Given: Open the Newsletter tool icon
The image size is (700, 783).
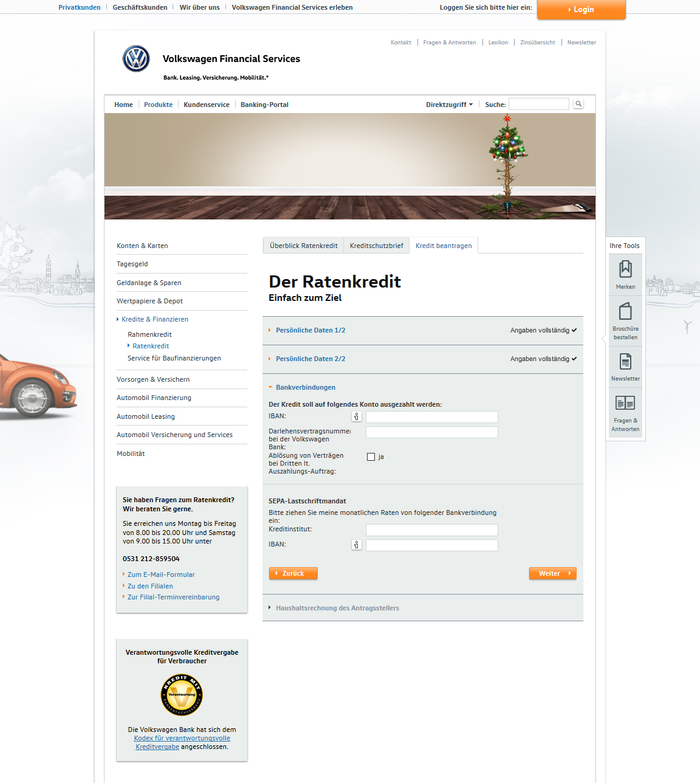Looking at the screenshot, I should (x=625, y=367).
